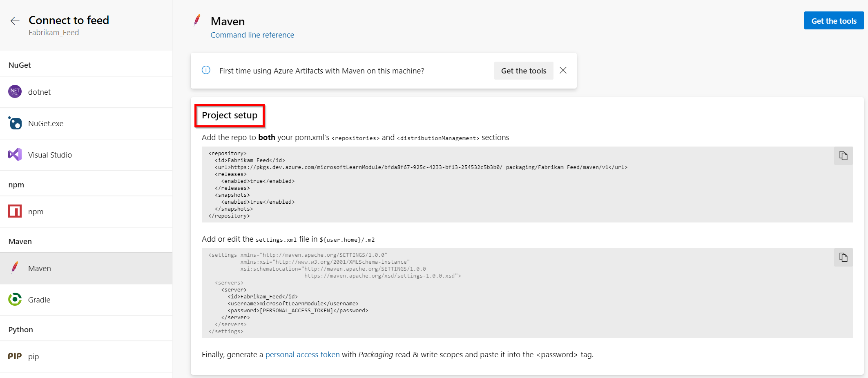Click the dotnet .NET Core icon

point(15,91)
